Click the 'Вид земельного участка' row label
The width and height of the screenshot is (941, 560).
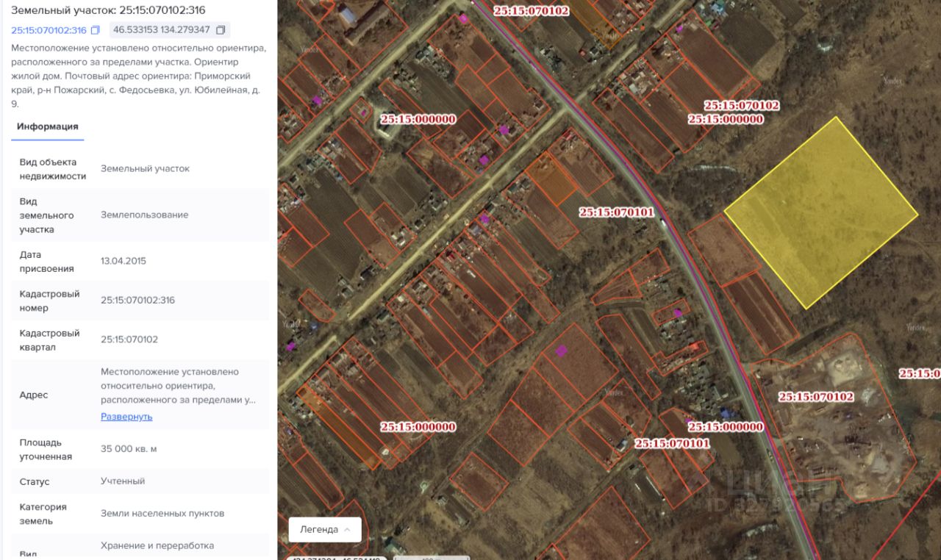(x=47, y=215)
